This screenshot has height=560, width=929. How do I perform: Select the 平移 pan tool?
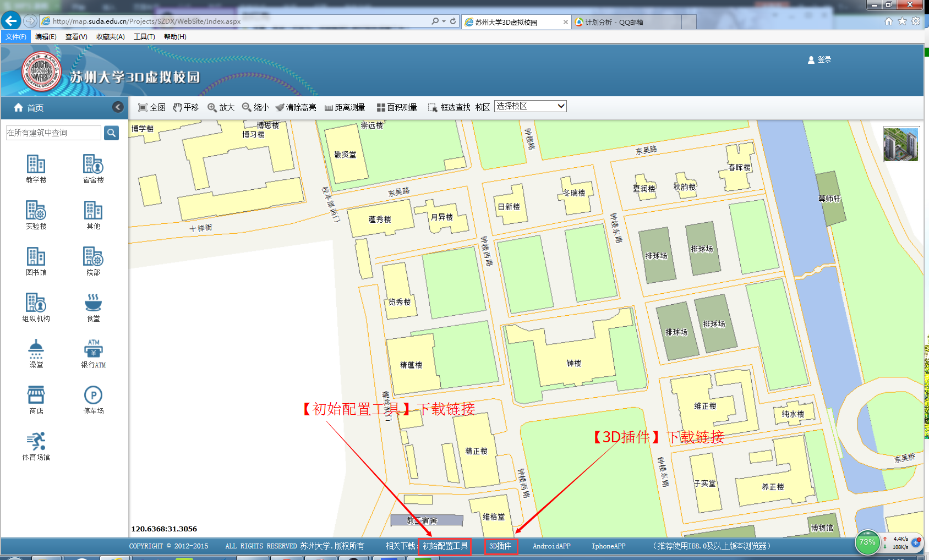(185, 107)
